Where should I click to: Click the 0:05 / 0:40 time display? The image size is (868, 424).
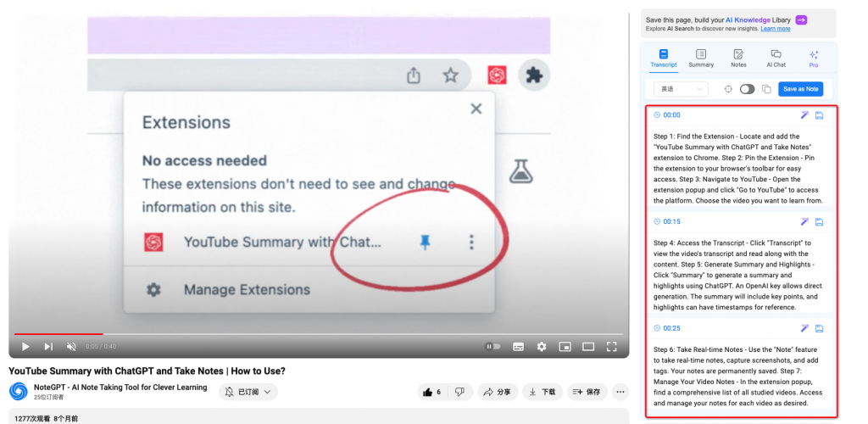click(101, 347)
